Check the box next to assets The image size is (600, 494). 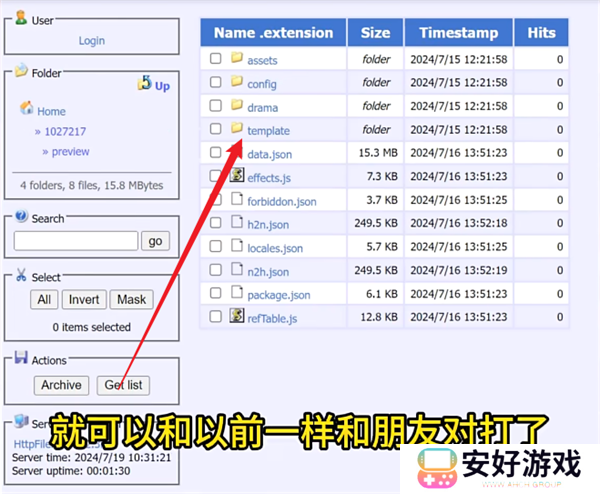coord(215,59)
